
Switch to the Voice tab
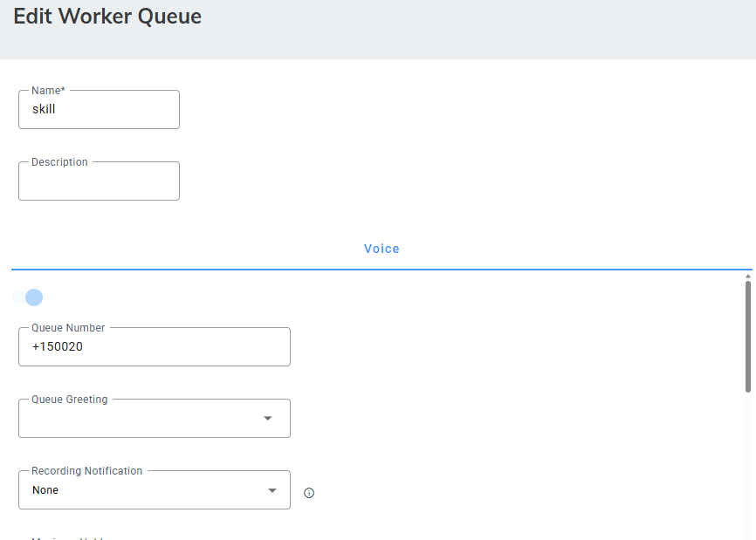coord(381,249)
